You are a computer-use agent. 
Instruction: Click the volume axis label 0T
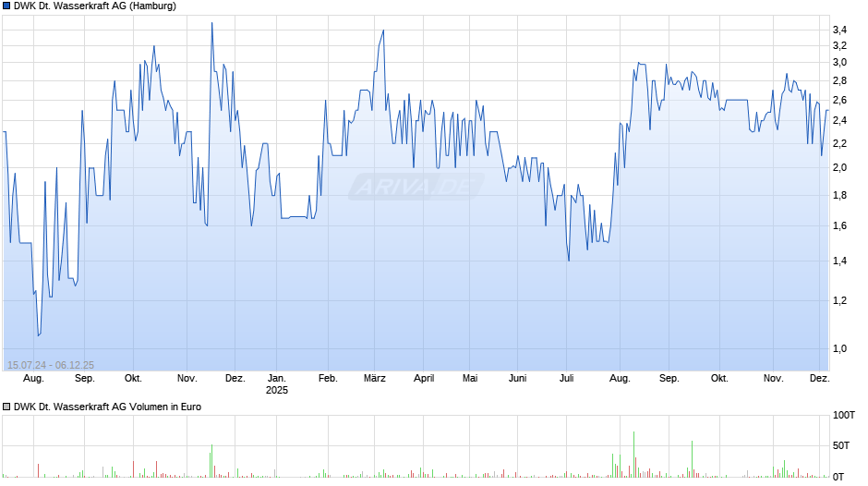(838, 477)
